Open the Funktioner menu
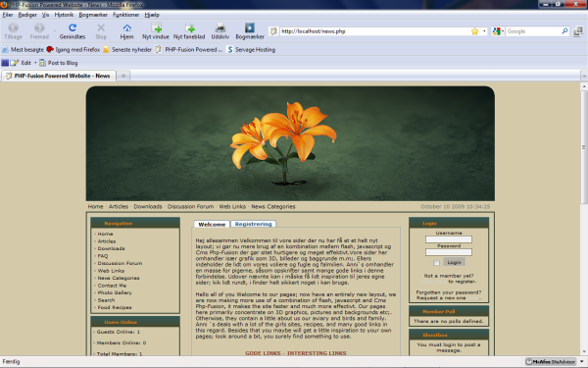 (126, 15)
